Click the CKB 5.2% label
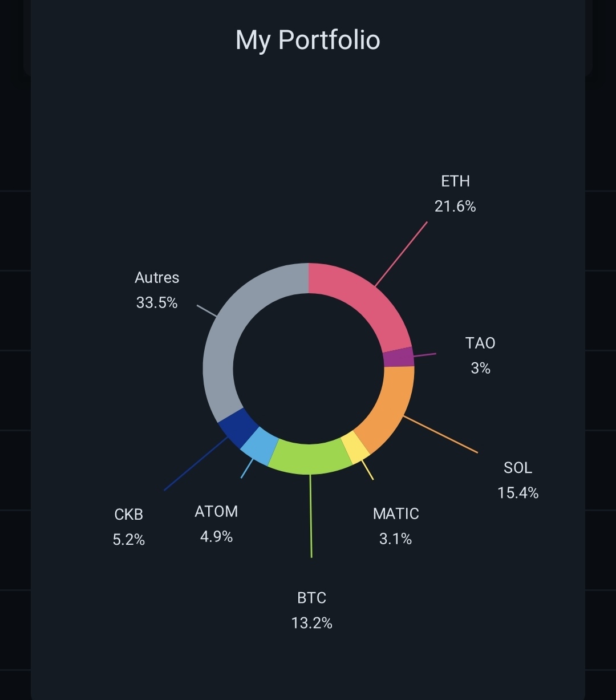Viewport: 616px width, 700px height. (129, 527)
